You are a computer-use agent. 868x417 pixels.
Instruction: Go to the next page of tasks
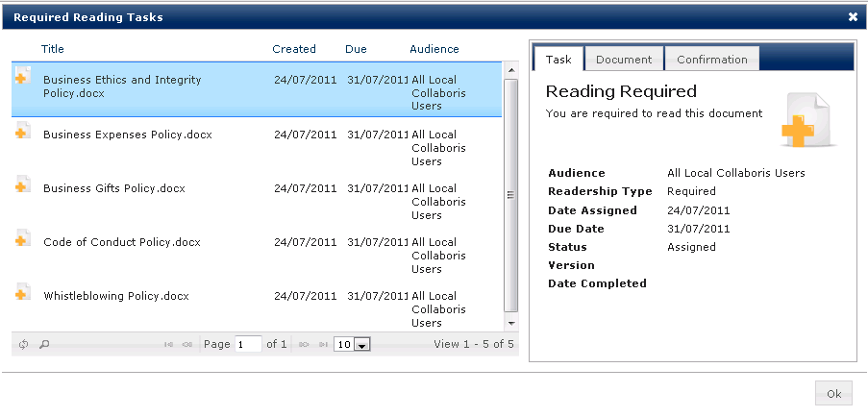303,344
